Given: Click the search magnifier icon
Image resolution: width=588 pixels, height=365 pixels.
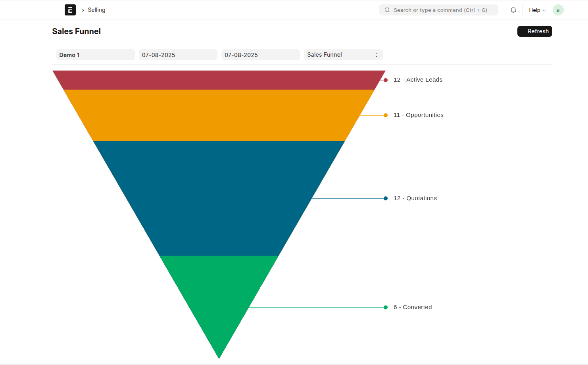Looking at the screenshot, I should [387, 10].
